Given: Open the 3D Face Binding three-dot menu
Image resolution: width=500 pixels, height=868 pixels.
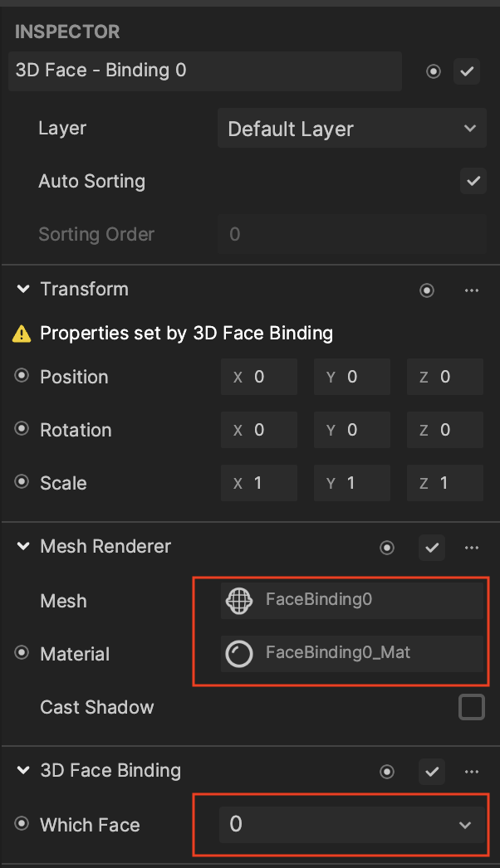Looking at the screenshot, I should pos(472,772).
